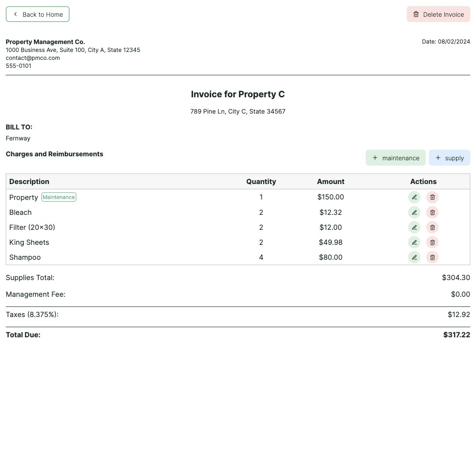The width and height of the screenshot is (476, 476).
Task: Click the Bleach description cell
Action: click(20, 213)
